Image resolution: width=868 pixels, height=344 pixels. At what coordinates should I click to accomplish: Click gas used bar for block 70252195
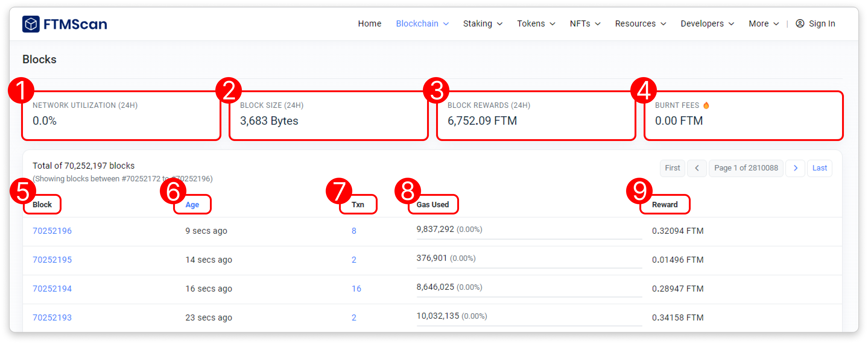tap(529, 268)
